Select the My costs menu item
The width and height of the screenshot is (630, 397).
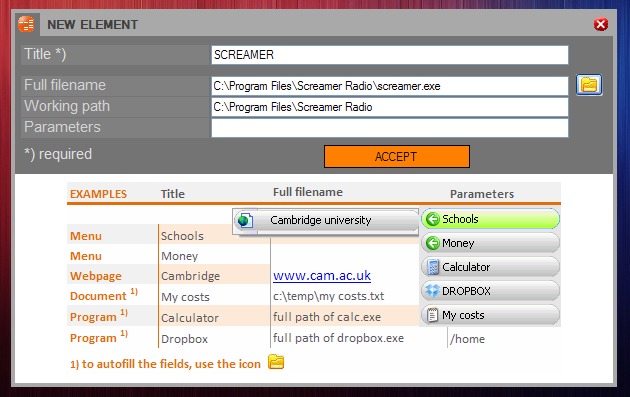coord(490,315)
